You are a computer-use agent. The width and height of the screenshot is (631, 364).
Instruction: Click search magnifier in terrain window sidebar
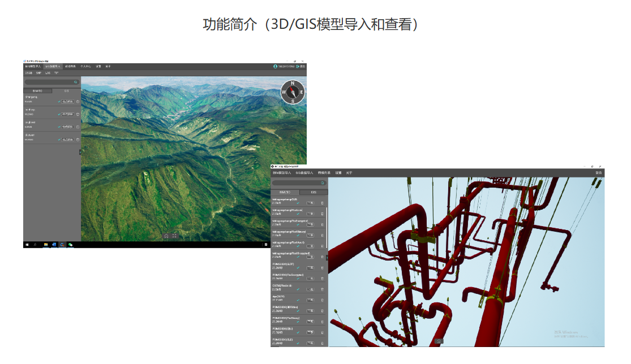[76, 82]
